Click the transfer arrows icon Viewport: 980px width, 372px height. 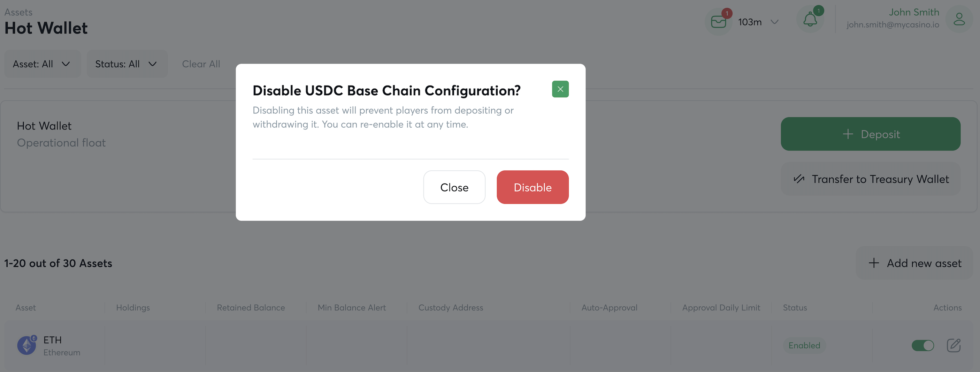point(799,179)
